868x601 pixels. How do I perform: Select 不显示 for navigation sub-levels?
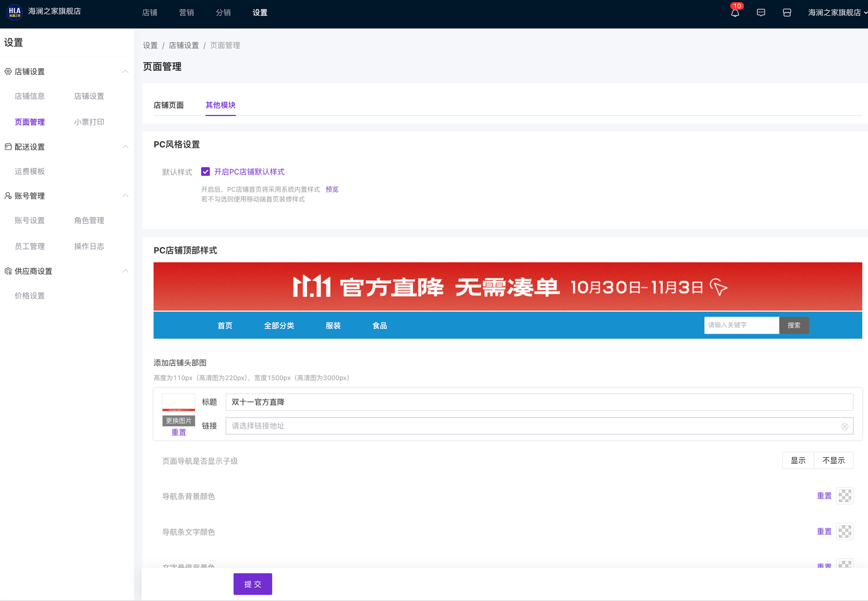click(833, 461)
